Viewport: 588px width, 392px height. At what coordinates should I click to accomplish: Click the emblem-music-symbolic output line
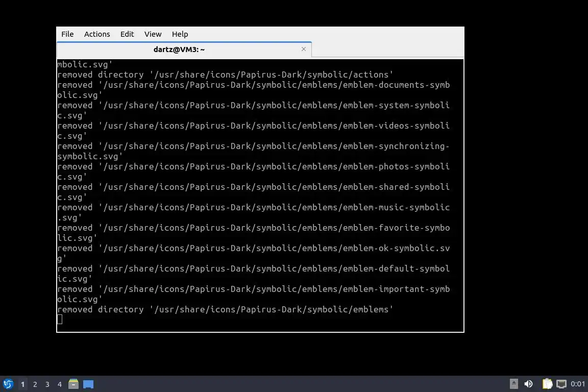click(x=254, y=207)
